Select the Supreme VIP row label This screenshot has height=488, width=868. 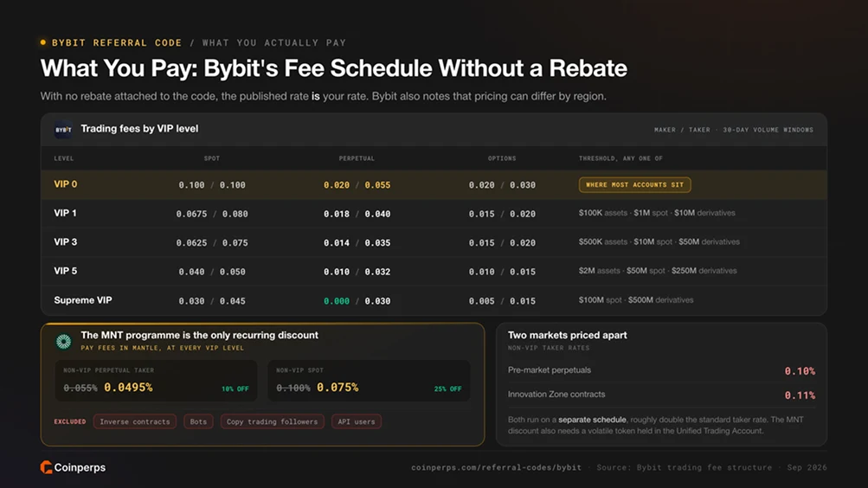(x=83, y=300)
